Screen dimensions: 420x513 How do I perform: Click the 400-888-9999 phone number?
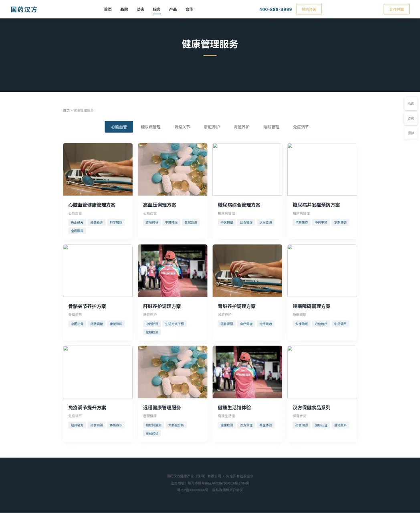tap(276, 9)
